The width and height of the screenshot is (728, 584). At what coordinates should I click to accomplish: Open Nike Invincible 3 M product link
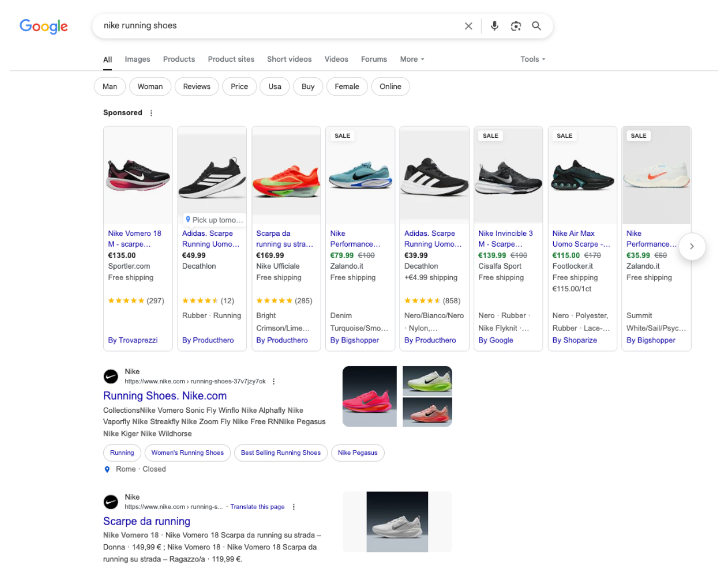pos(506,239)
